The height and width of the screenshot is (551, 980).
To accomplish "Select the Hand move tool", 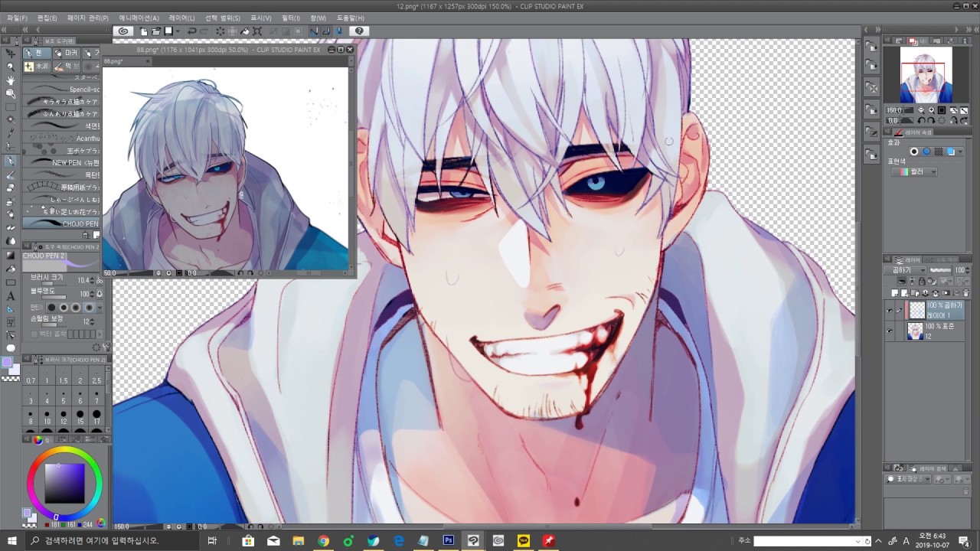I will pyautogui.click(x=11, y=80).
